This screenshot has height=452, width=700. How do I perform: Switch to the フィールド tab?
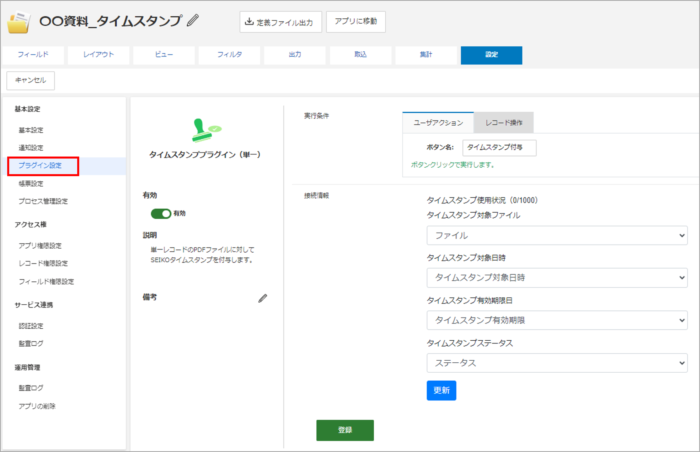pos(33,55)
